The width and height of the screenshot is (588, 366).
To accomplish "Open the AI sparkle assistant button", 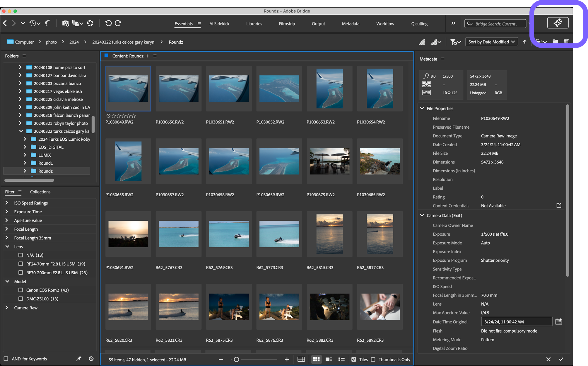I will coord(558,23).
